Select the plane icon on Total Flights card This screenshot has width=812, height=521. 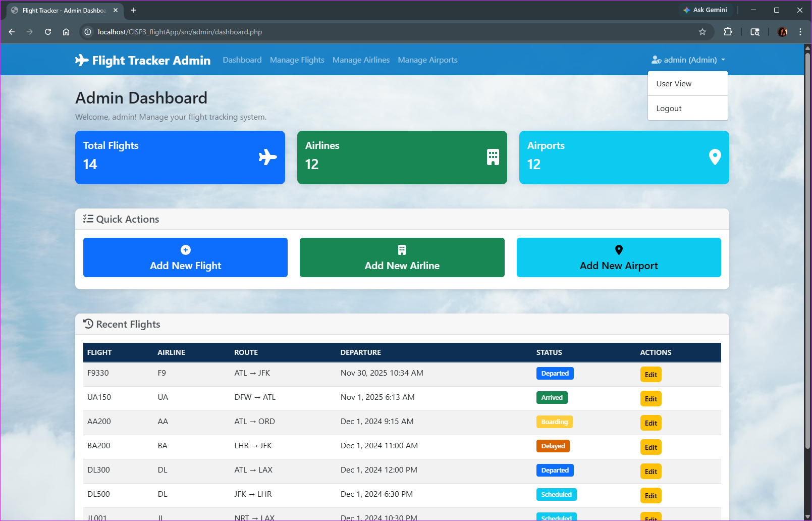[x=267, y=157]
